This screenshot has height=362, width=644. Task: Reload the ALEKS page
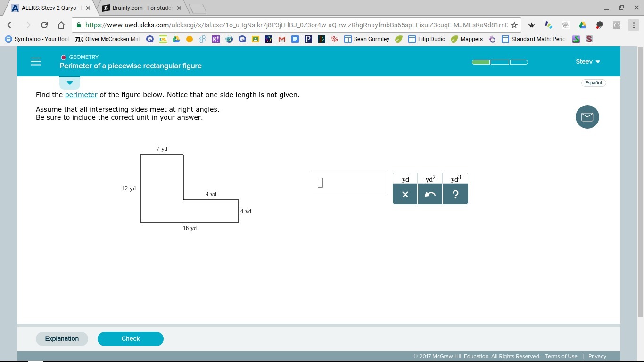44,25
